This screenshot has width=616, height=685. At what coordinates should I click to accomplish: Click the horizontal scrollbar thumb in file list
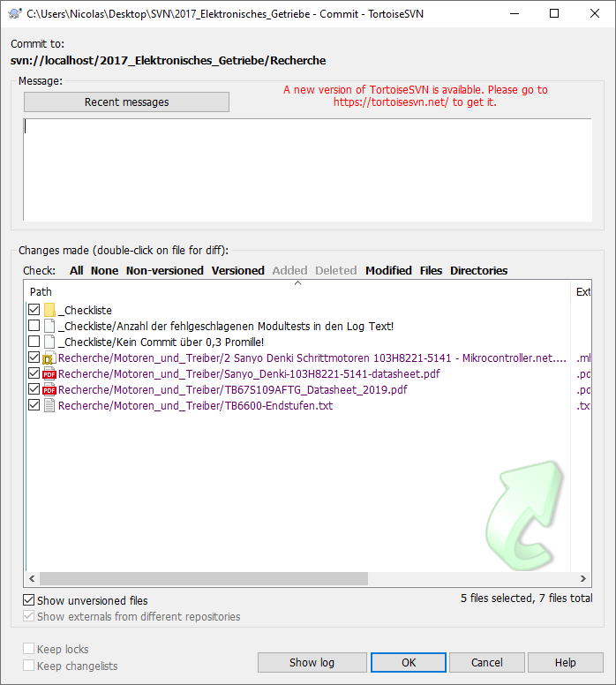[x=204, y=578]
